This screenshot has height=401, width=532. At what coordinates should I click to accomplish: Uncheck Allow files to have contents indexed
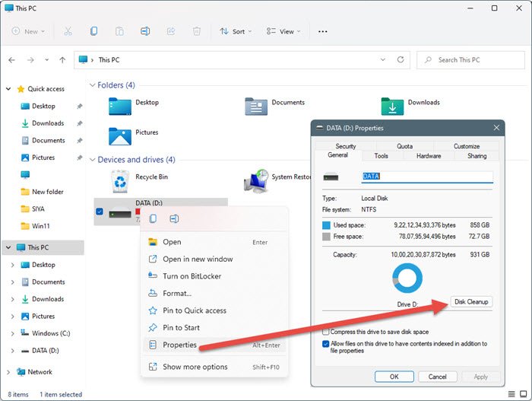(x=326, y=344)
